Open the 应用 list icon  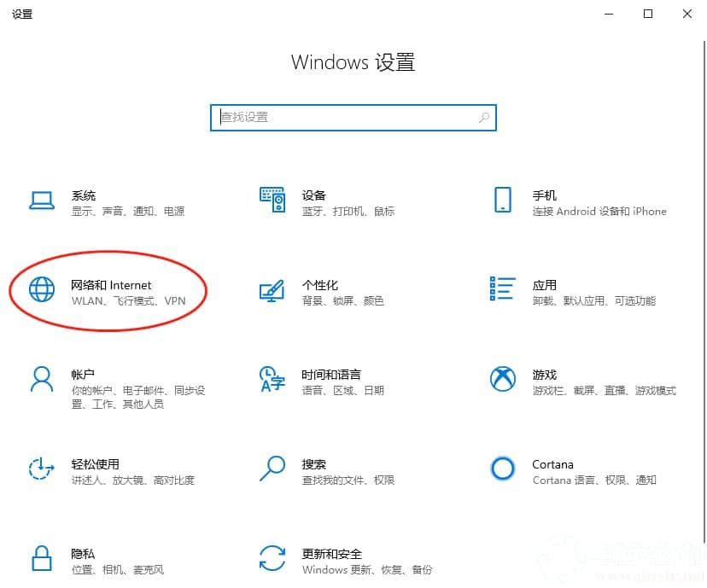(503, 288)
